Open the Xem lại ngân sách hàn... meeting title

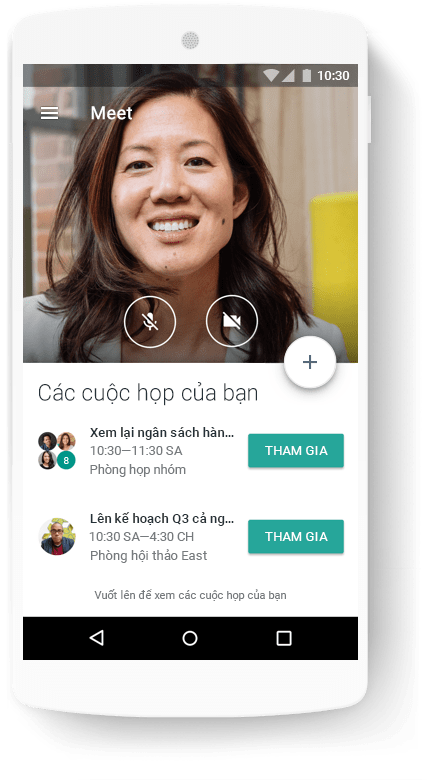pyautogui.click(x=162, y=433)
